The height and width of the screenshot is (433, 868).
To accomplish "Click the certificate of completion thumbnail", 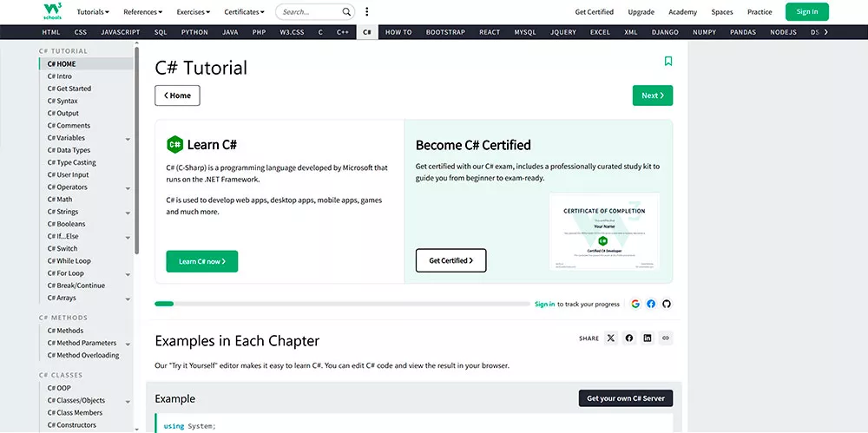I will (x=604, y=232).
